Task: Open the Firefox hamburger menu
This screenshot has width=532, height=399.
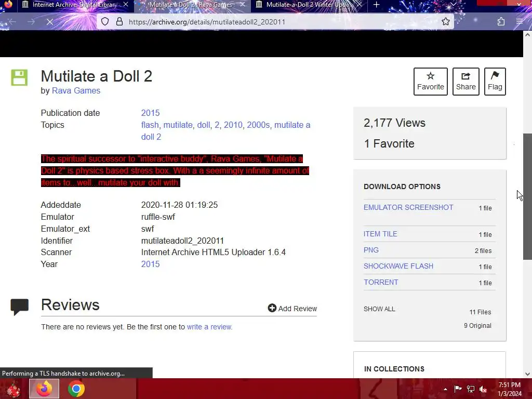Action: click(520, 22)
